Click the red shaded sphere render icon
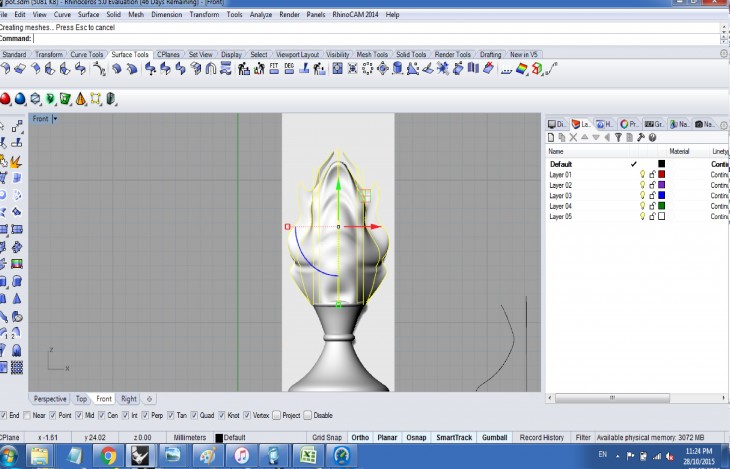This screenshot has height=469, width=730. click(x=6, y=99)
